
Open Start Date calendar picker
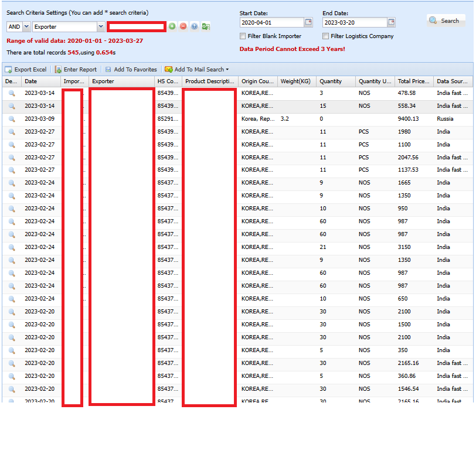click(x=308, y=22)
